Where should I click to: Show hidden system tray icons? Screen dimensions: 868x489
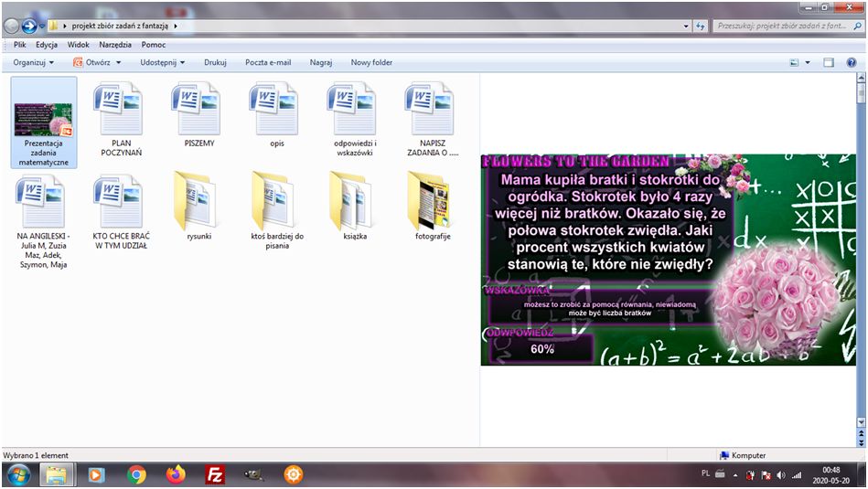coord(735,475)
